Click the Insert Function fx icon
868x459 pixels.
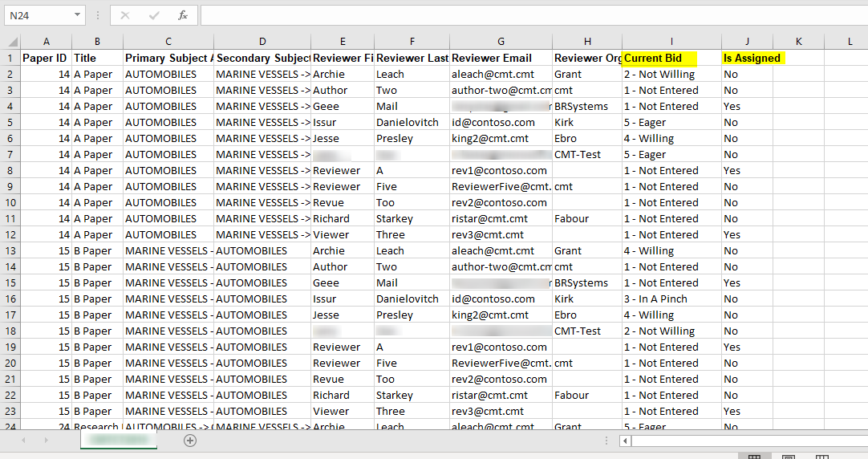click(182, 15)
